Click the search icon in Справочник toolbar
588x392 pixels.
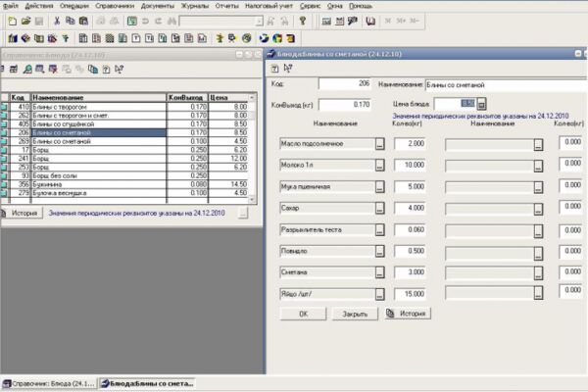27,69
